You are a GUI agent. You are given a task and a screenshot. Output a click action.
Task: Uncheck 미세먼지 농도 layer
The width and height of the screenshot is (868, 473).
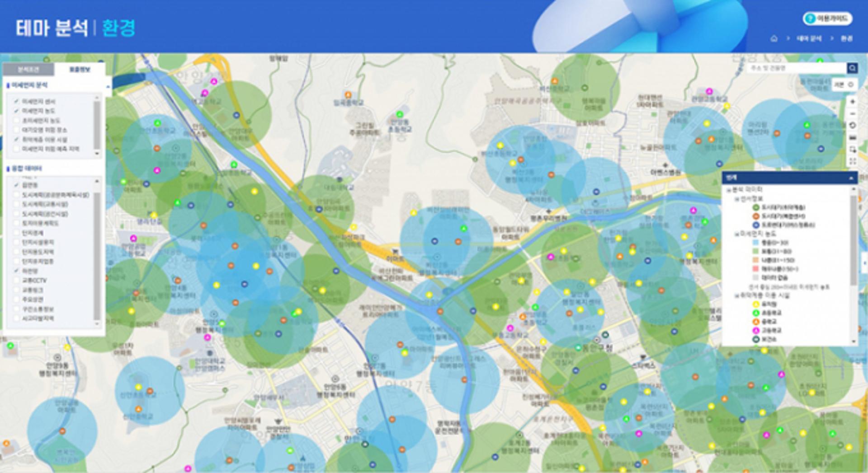click(x=17, y=111)
